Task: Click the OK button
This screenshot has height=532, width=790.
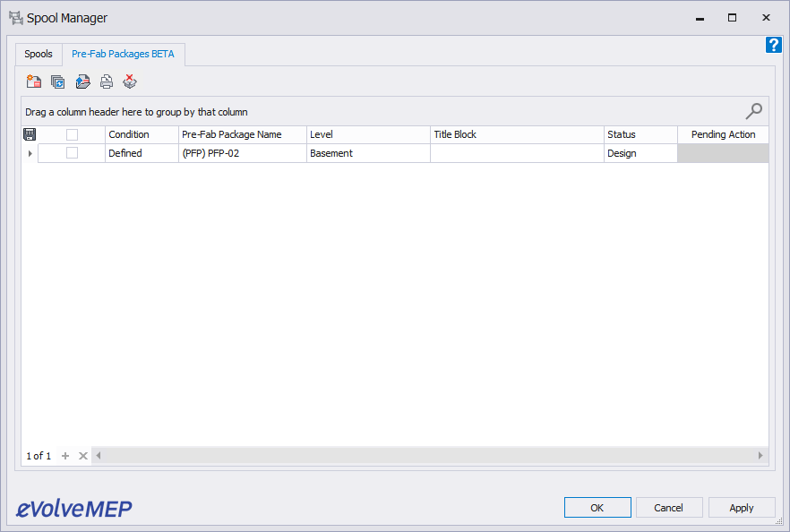Action: [597, 507]
